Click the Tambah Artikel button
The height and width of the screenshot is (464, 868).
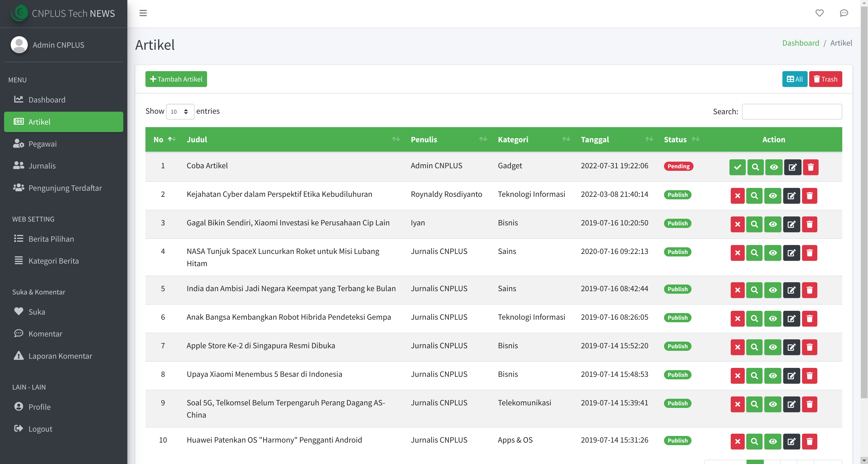176,79
